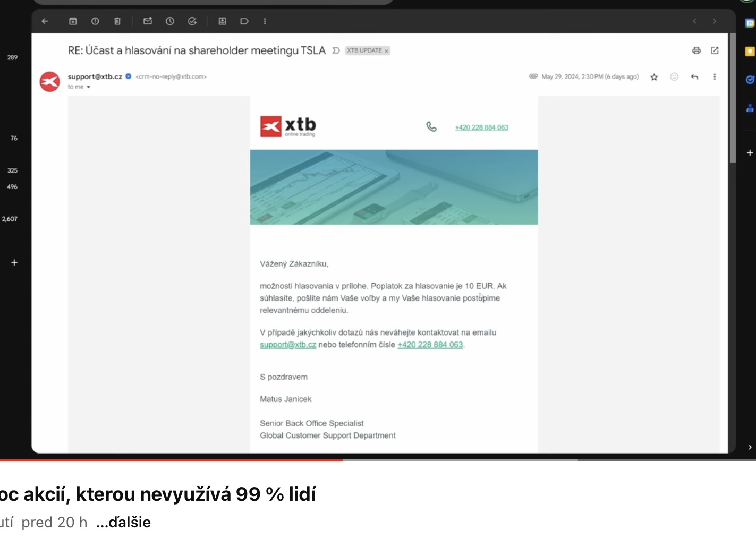Click sender name support@xtb.cz
756x547 pixels.
pos(95,76)
